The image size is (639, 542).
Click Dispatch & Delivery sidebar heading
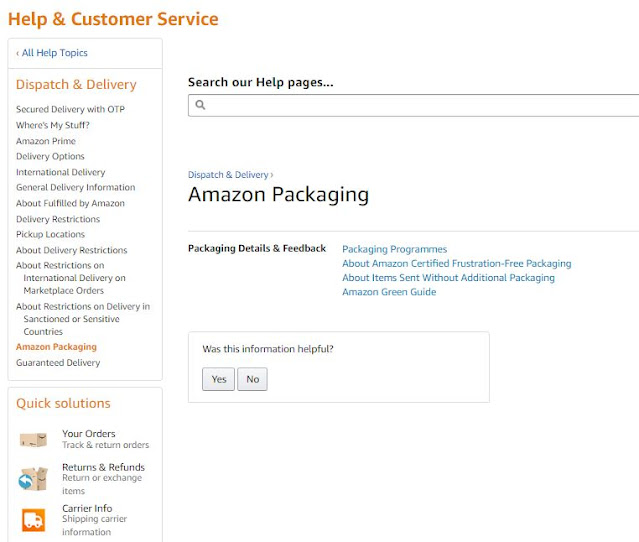76,85
